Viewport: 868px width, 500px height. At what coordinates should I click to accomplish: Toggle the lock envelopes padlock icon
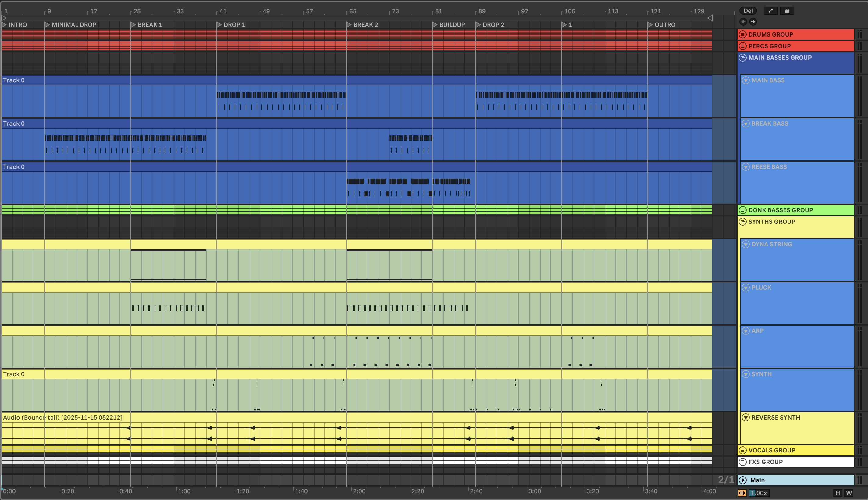click(x=787, y=11)
